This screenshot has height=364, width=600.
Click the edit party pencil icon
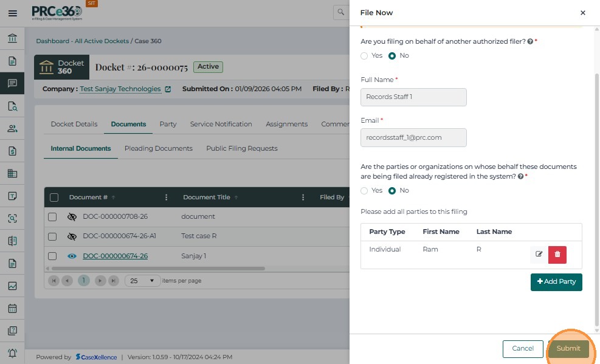[x=539, y=254]
